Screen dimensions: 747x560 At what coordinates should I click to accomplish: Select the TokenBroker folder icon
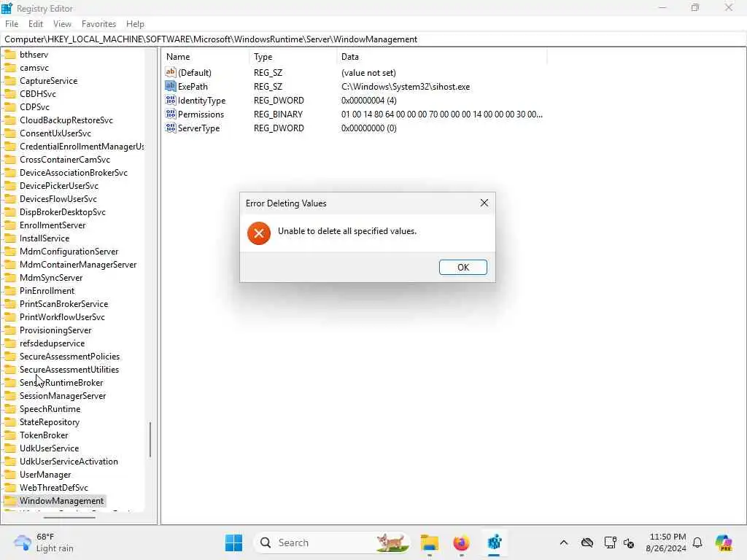(10, 435)
